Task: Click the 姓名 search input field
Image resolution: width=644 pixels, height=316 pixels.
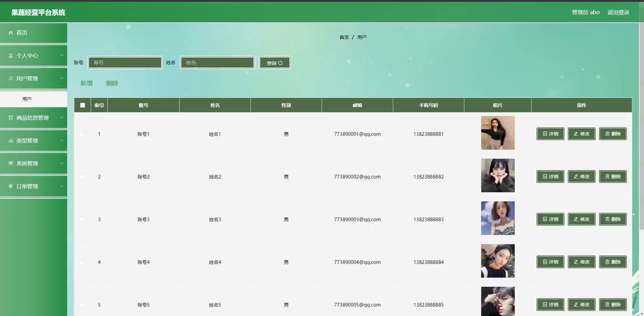Action: [x=217, y=63]
